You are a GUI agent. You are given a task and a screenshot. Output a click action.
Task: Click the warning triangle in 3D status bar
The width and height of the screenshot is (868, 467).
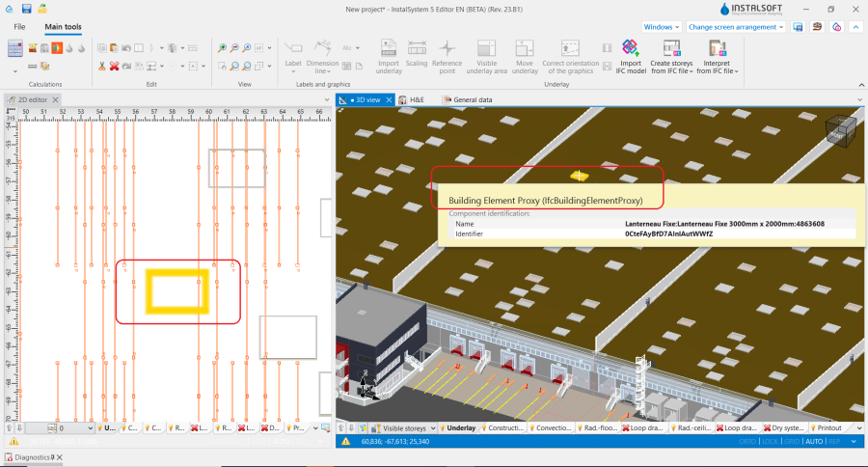click(x=345, y=442)
